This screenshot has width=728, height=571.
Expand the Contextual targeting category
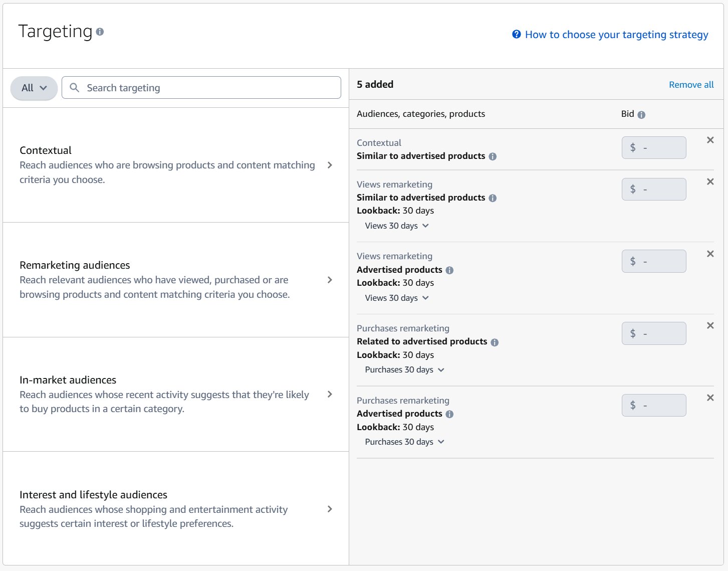330,165
